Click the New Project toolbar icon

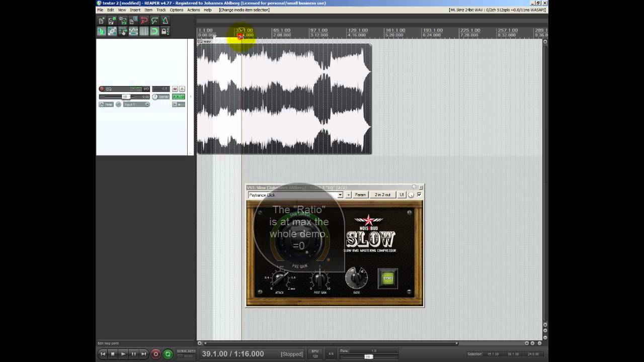click(101, 21)
